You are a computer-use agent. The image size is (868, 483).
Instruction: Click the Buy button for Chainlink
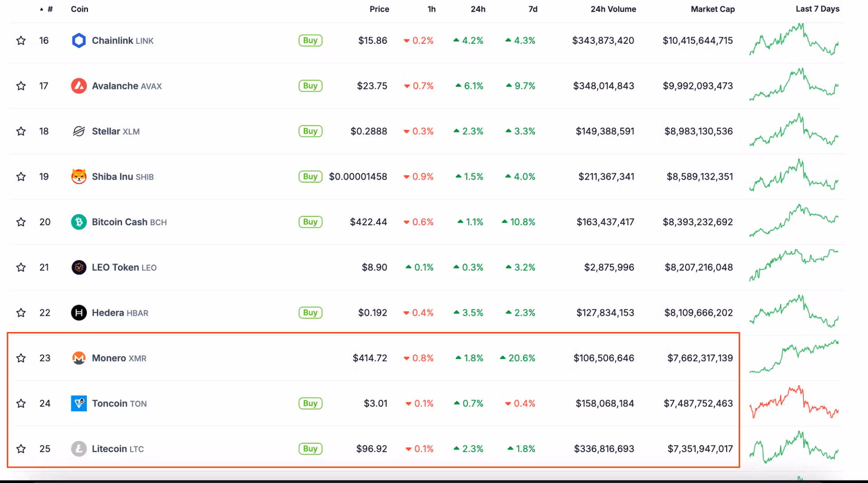point(310,41)
